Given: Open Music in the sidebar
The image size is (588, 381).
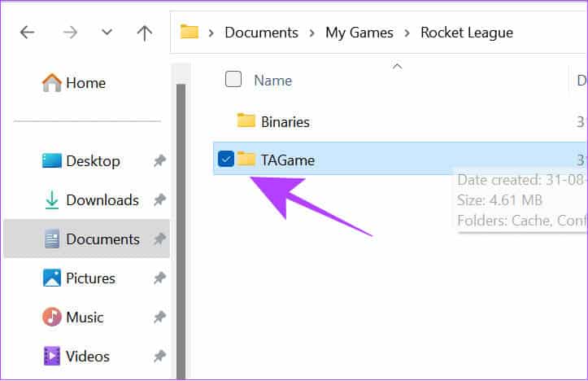Looking at the screenshot, I should click(85, 317).
